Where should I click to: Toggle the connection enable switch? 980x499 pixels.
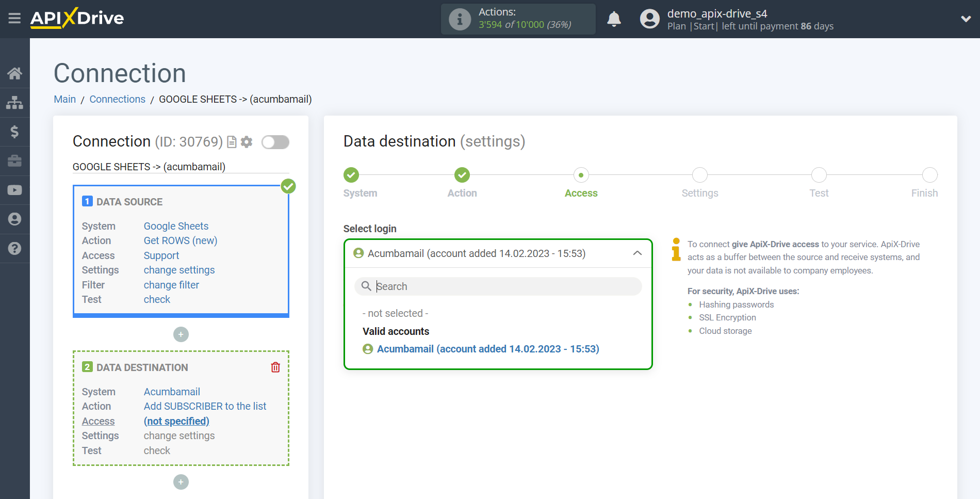(275, 142)
